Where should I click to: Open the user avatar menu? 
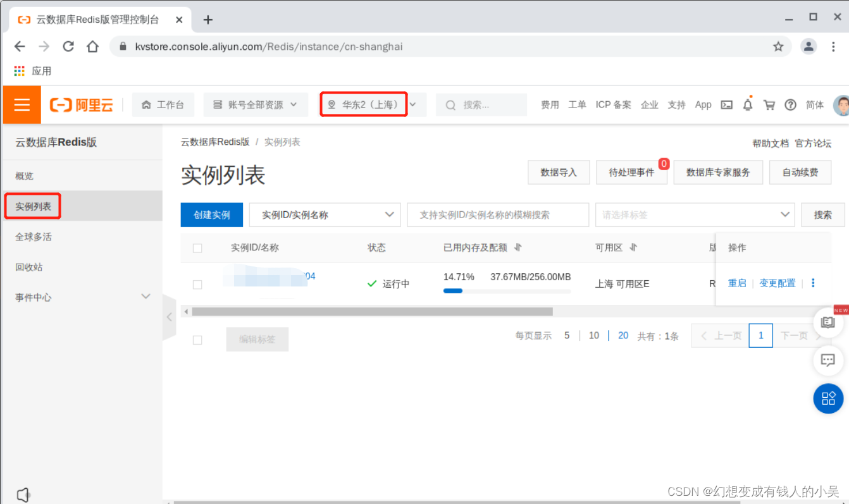[841, 105]
